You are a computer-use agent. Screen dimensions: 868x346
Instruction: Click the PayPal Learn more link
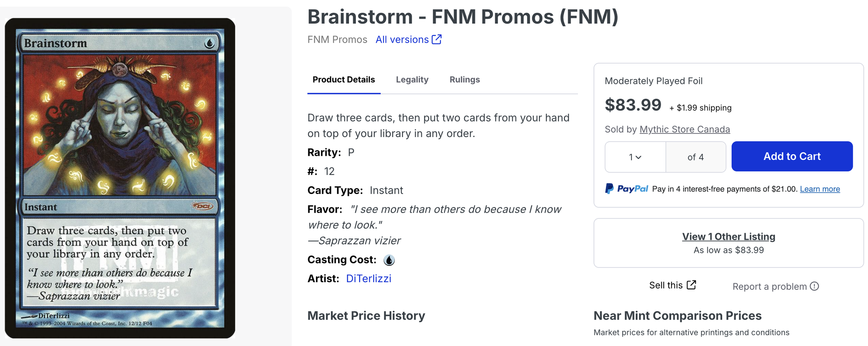[x=820, y=189]
